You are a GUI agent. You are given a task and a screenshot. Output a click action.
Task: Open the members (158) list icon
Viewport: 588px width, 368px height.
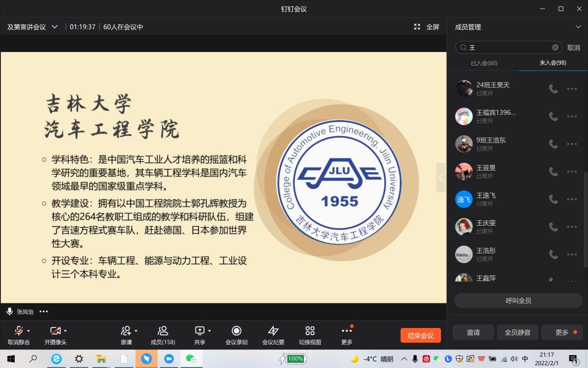162,331
